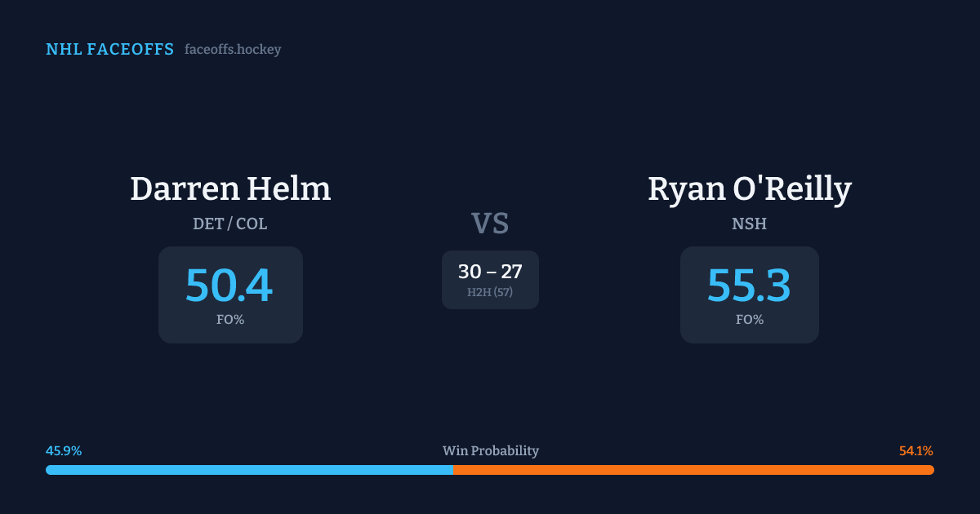The image size is (980, 514).
Task: Click the NSH team label
Action: 750,224
